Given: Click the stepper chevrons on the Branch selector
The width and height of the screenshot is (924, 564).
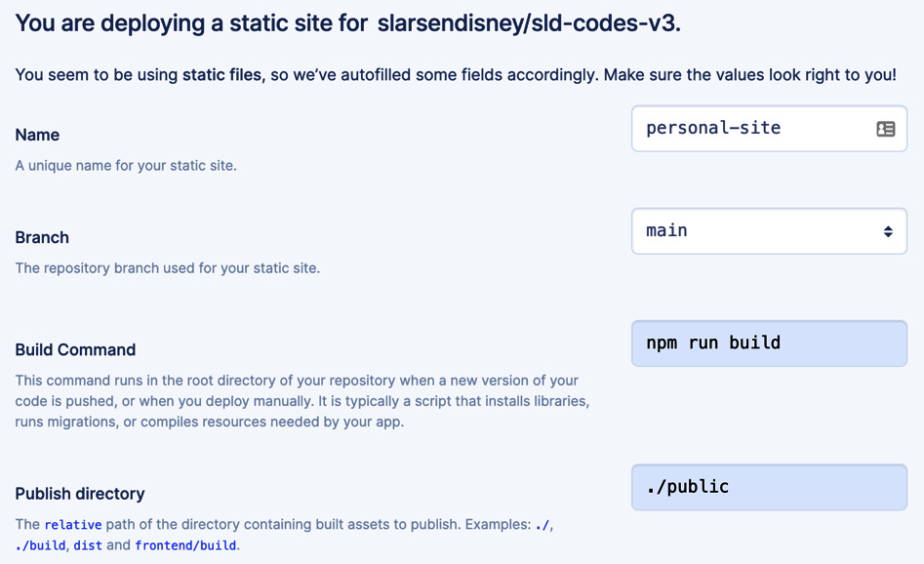Looking at the screenshot, I should pyautogui.click(x=886, y=231).
